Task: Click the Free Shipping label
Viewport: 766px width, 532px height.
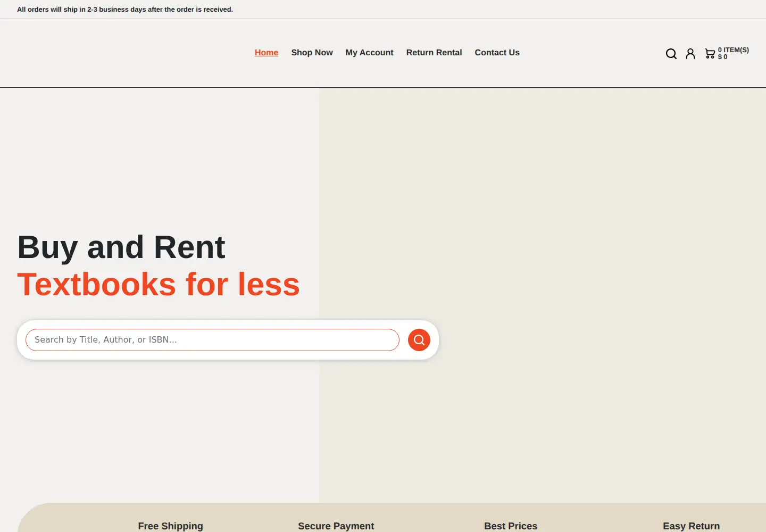Action: (170, 526)
